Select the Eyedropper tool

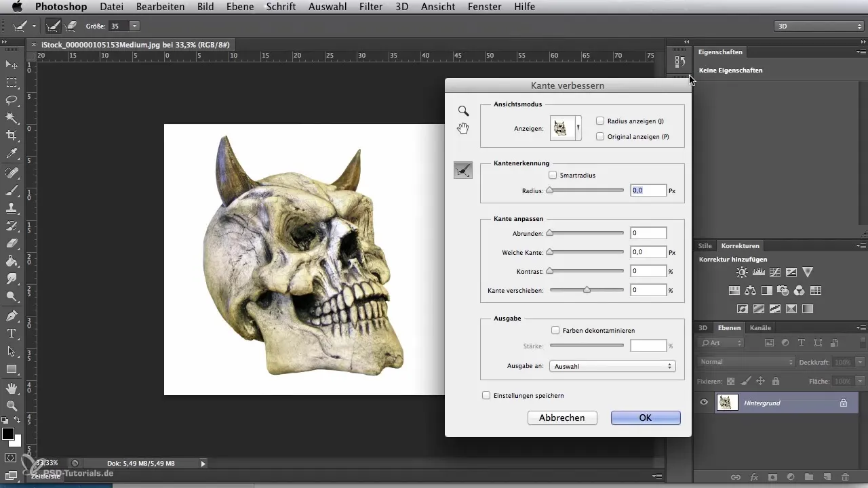[12, 155]
